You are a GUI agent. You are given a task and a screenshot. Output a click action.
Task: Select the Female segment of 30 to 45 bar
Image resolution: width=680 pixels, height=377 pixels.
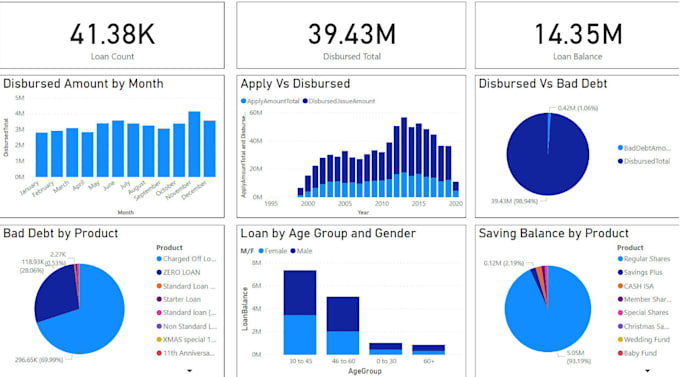tap(300, 334)
